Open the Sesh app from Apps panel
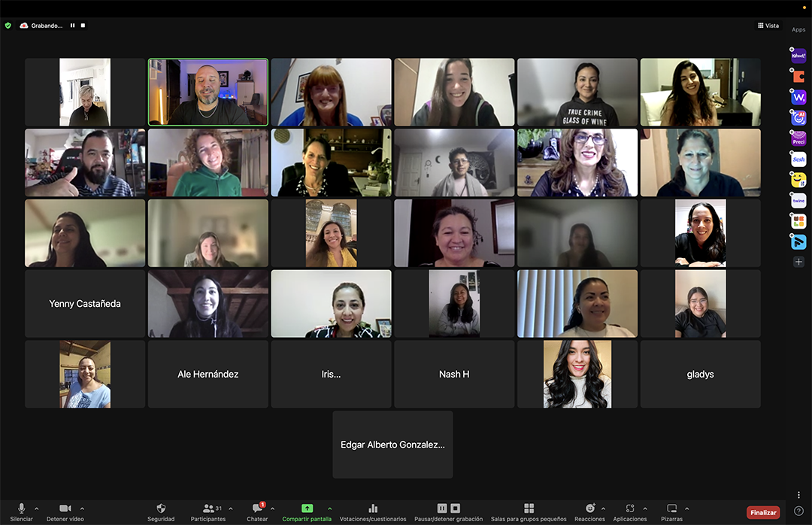 tap(798, 159)
